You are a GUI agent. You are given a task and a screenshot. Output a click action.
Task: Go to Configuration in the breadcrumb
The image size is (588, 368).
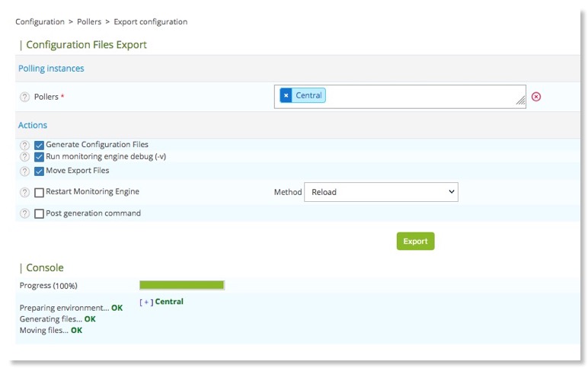(x=40, y=21)
